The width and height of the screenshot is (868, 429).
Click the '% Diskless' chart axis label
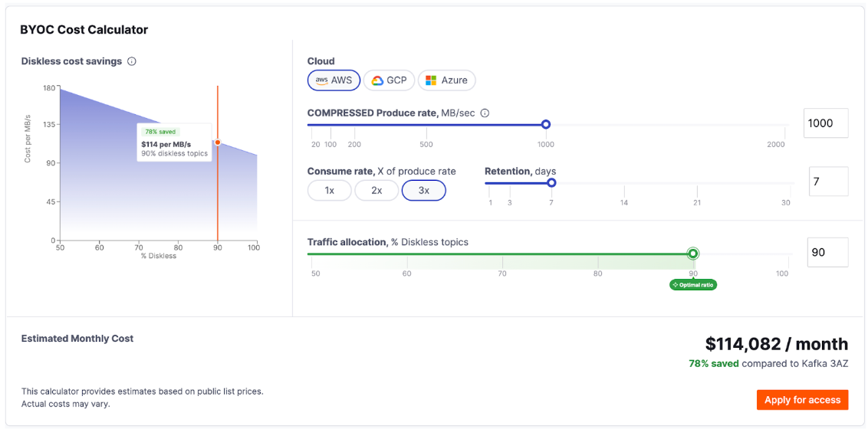coord(158,255)
